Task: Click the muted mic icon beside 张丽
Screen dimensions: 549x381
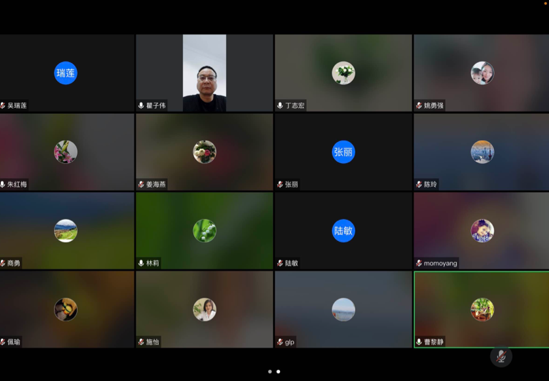Action: pyautogui.click(x=280, y=184)
